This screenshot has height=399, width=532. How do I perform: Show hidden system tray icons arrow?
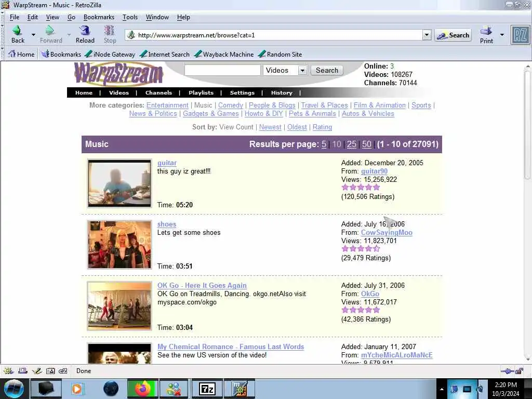(442, 389)
